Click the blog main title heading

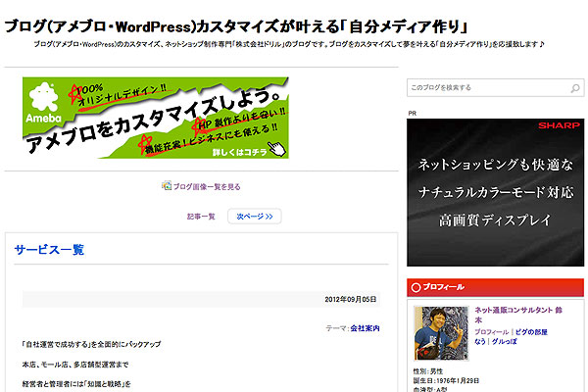(236, 26)
